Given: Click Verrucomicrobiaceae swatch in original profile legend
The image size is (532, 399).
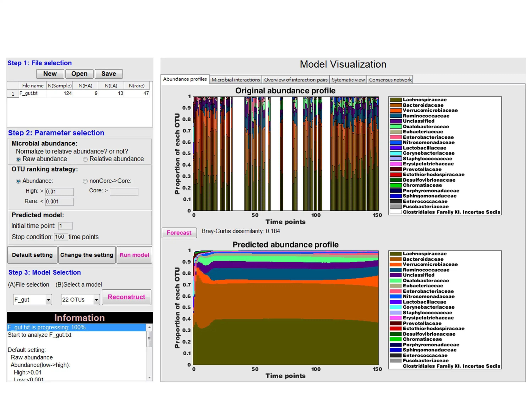Looking at the screenshot, I should point(396,111).
